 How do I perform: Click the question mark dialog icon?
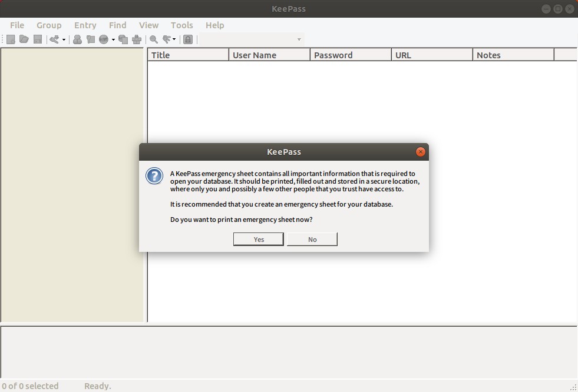[x=154, y=176]
